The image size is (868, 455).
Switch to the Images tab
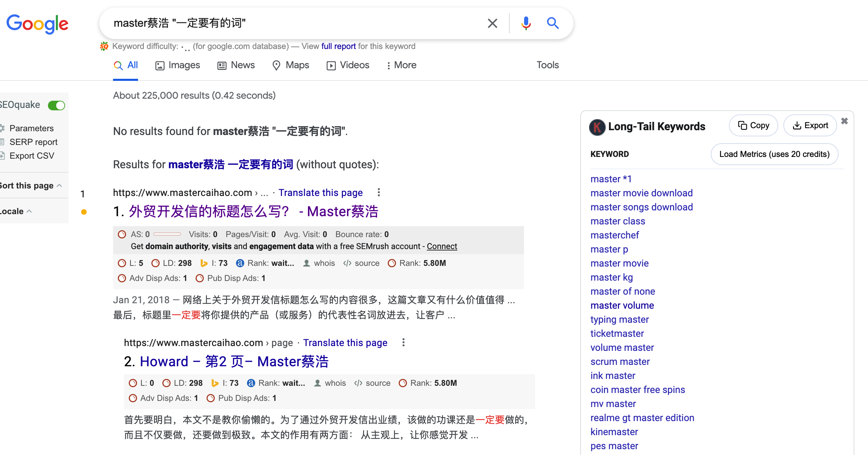point(177,65)
